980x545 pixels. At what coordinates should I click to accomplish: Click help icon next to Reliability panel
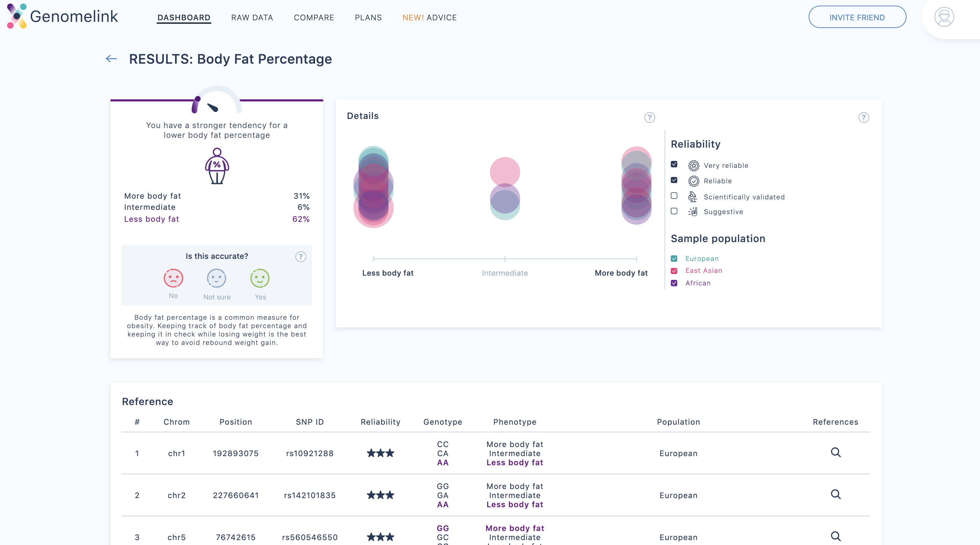pos(864,118)
